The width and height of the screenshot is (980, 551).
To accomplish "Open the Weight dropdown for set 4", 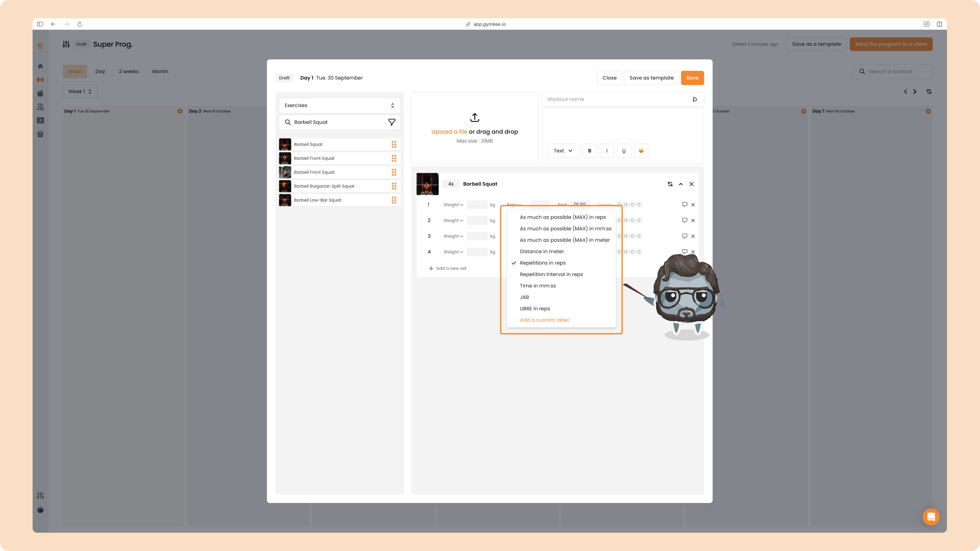I will click(453, 252).
